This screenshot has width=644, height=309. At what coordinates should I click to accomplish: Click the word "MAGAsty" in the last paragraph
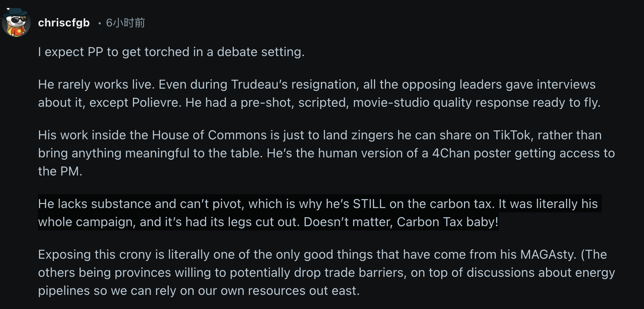[x=548, y=255]
